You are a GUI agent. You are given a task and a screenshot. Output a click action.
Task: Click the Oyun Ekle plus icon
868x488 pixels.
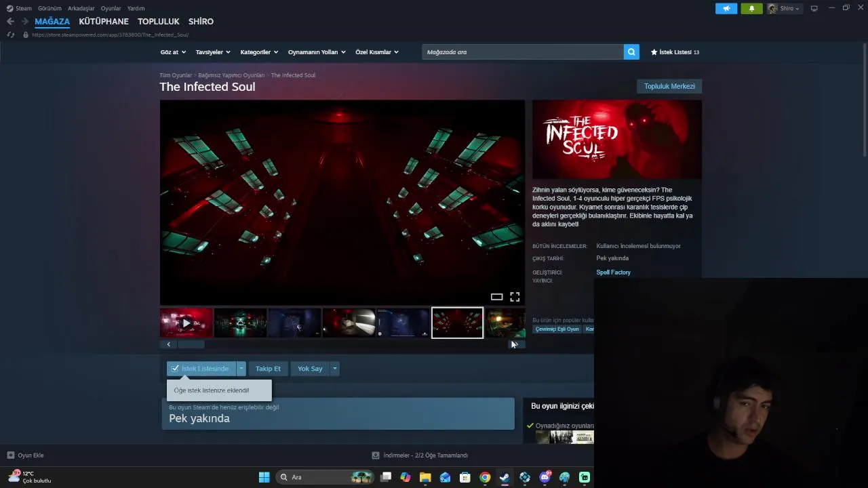(x=10, y=455)
